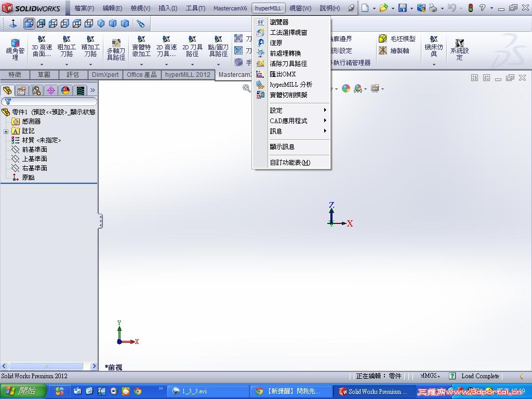The width and height of the screenshot is (532, 399).
Task: Open 1_3_3.avi taskbar window
Action: coord(208,391)
